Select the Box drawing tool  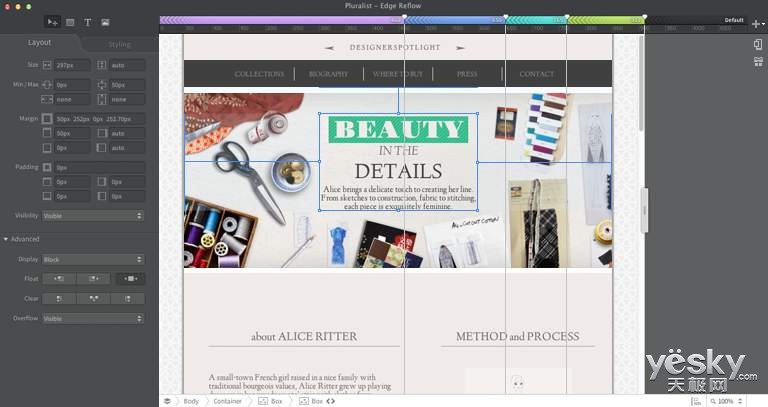[70, 23]
